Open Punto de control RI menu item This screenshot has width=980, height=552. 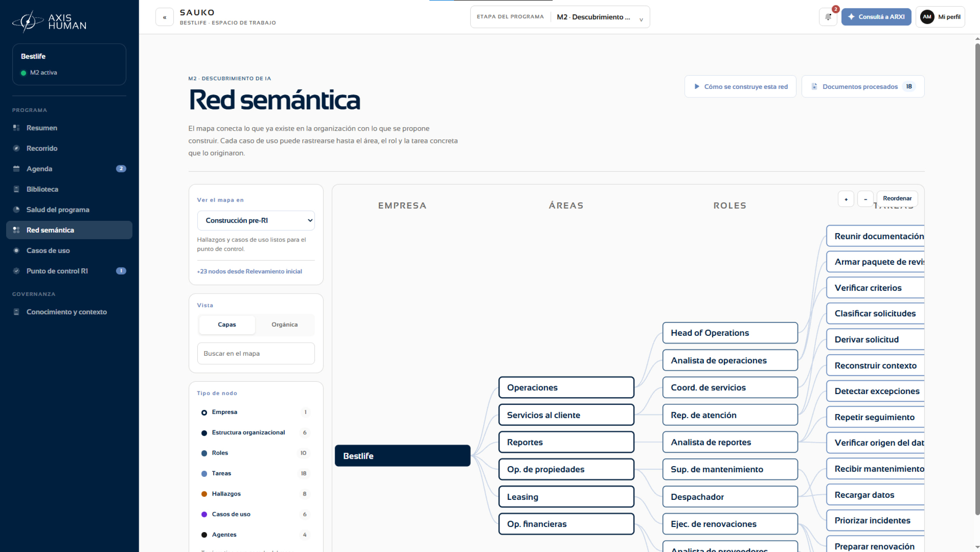pos(69,271)
